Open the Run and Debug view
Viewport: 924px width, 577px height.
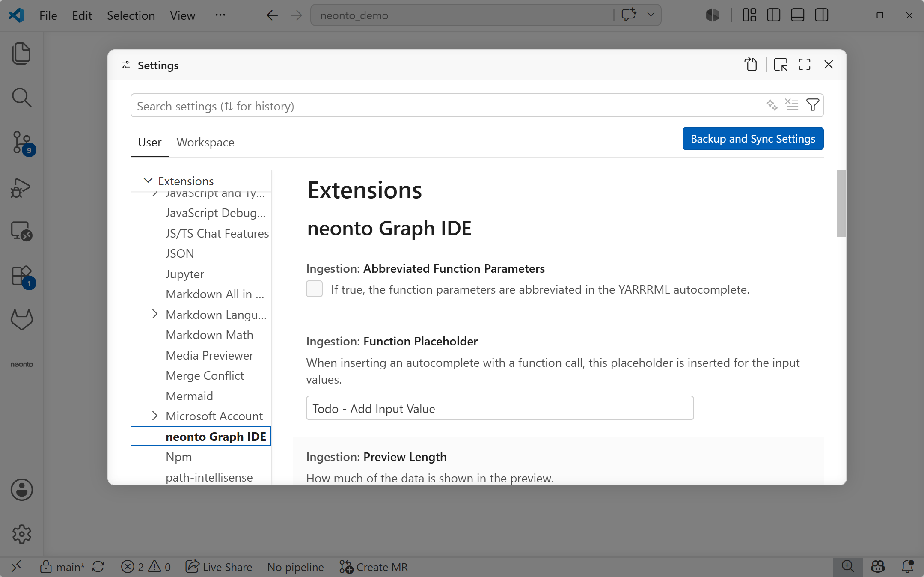pos(21,187)
